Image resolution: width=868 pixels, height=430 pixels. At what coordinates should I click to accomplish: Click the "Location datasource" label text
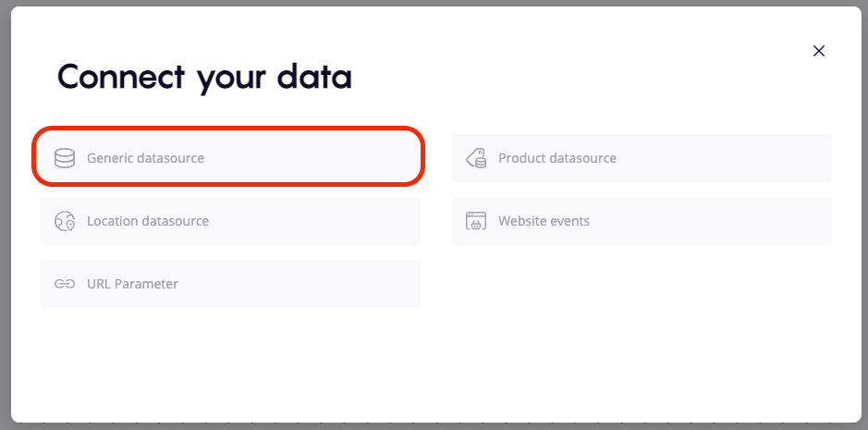tap(148, 221)
